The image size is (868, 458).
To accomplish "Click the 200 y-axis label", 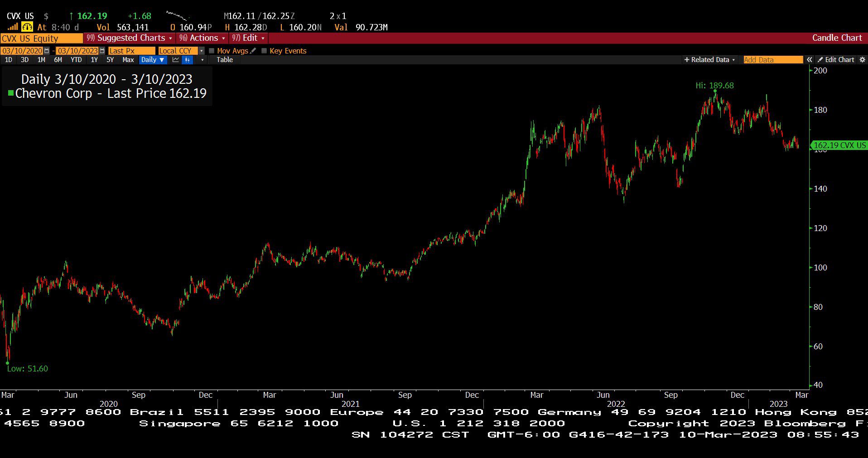I will 820,71.
